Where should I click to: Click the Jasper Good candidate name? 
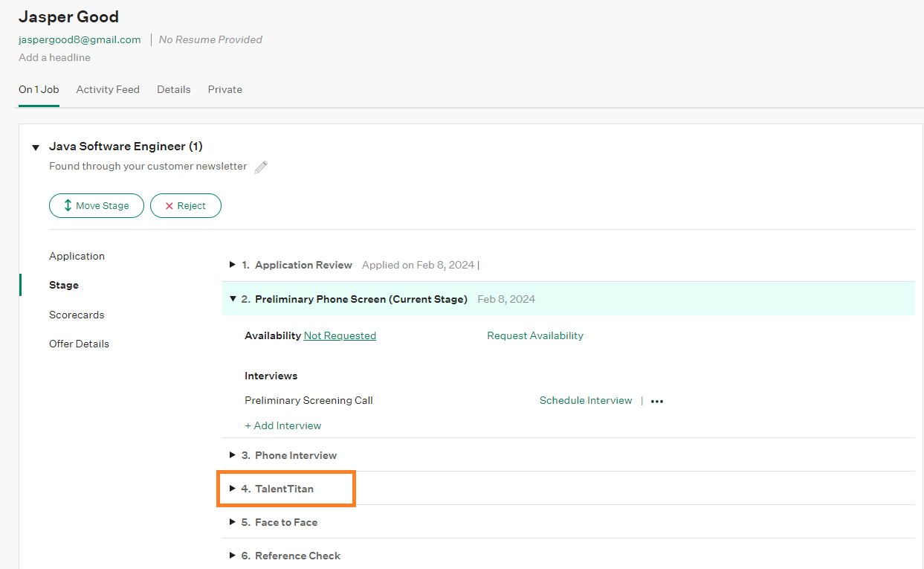tap(68, 16)
